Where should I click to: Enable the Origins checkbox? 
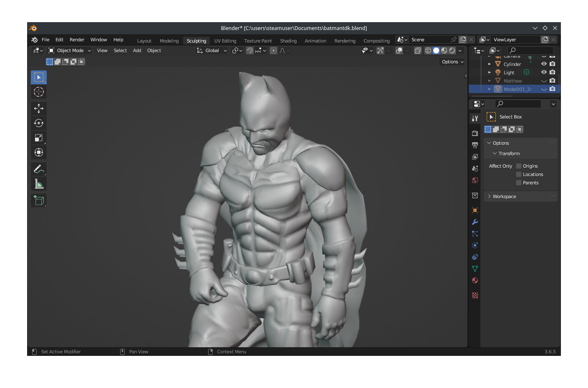pyautogui.click(x=519, y=166)
